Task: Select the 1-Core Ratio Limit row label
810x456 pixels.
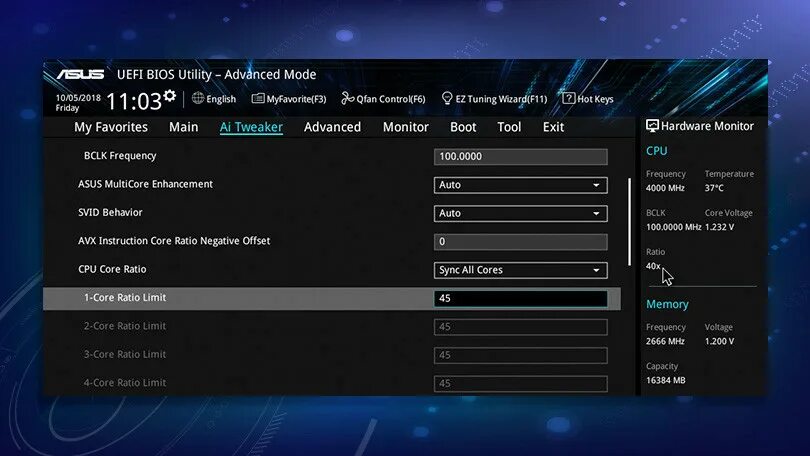Action: tap(125, 297)
